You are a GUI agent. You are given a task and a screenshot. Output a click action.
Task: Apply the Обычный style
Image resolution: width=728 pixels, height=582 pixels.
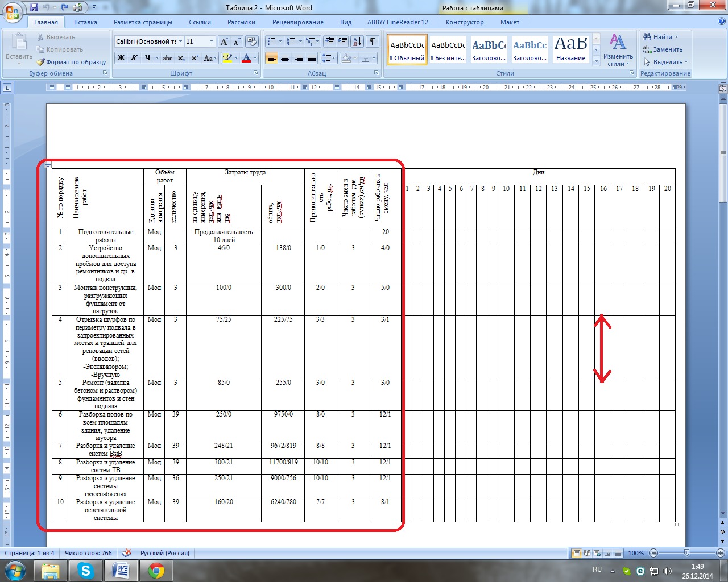tap(407, 50)
